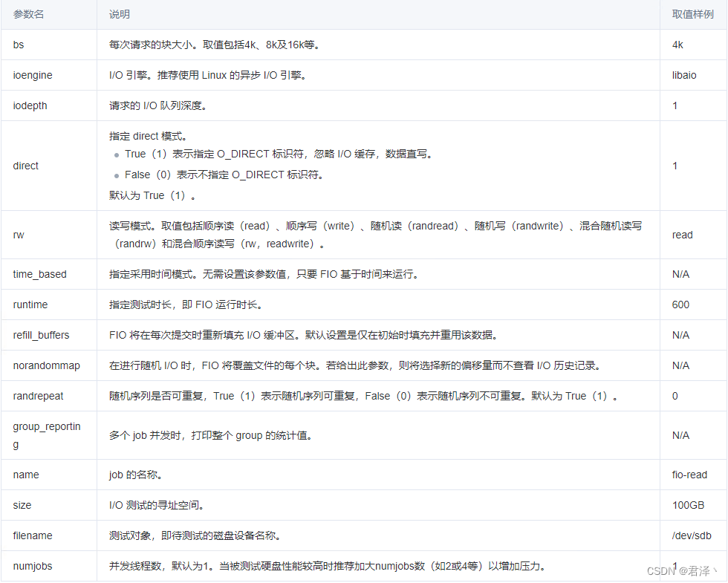Select the direct parameter cell
This screenshot has height=583, width=728.
point(25,166)
